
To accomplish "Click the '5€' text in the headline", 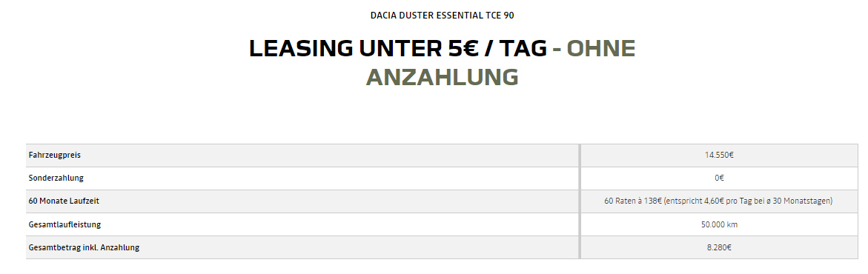I will pyautogui.click(x=460, y=49).
